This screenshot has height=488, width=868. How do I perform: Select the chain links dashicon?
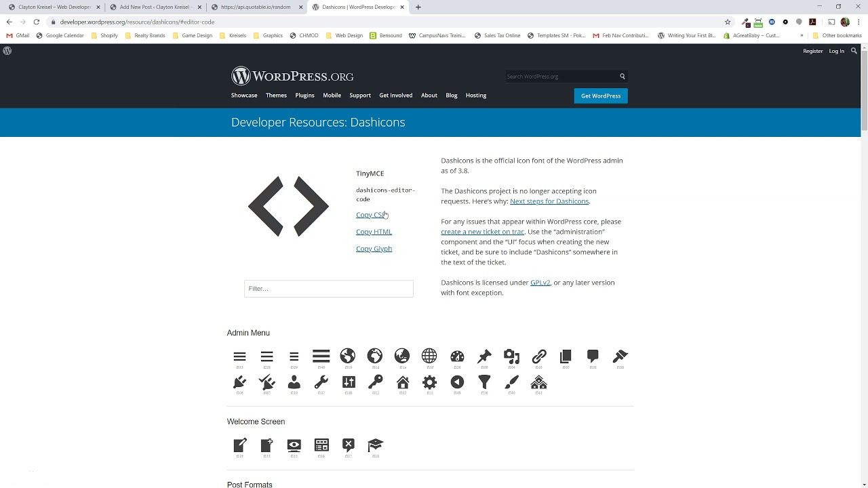click(539, 356)
